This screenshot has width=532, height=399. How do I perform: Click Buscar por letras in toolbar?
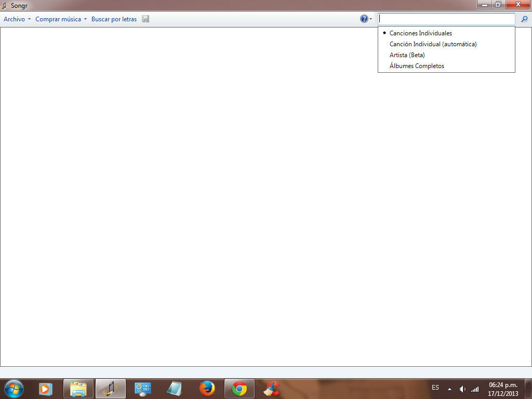pyautogui.click(x=114, y=19)
